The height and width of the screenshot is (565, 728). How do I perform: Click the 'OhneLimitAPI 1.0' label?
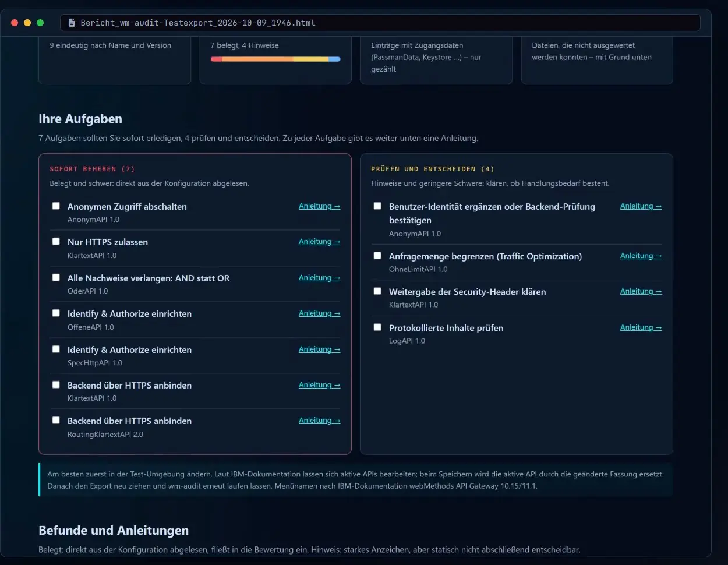pyautogui.click(x=418, y=269)
